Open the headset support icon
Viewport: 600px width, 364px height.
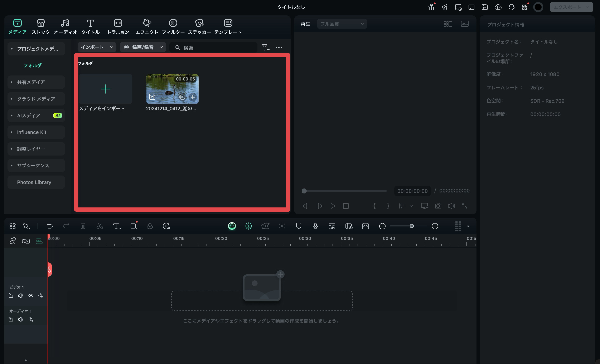[511, 7]
